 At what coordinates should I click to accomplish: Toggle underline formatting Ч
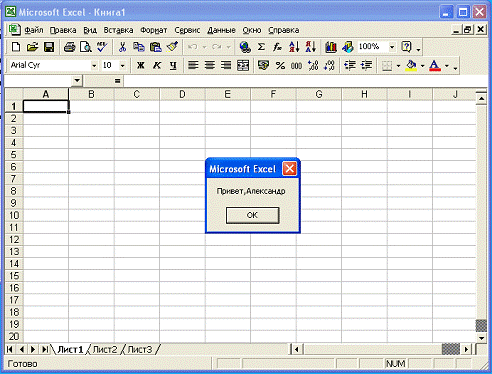[x=173, y=65]
